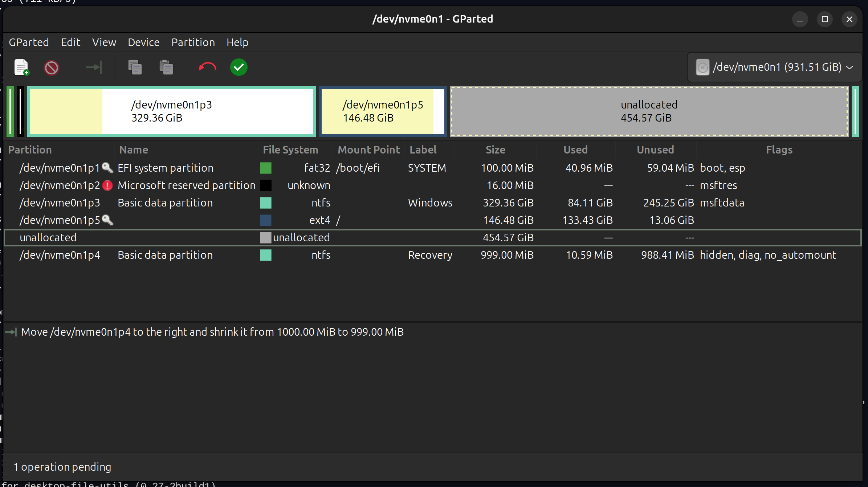Click the Resize/Move toolbar icon
868x487 pixels.
click(94, 67)
